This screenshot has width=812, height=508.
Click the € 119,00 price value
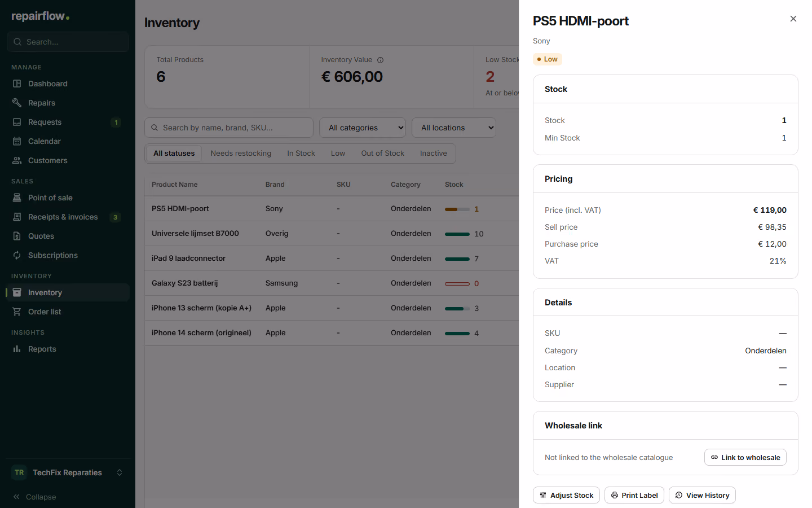(x=770, y=210)
